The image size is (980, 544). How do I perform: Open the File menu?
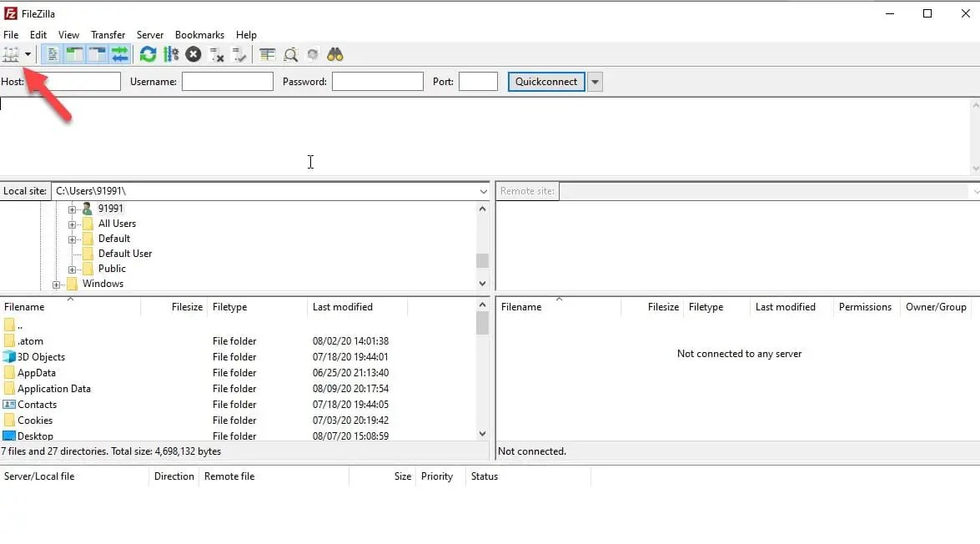[11, 35]
